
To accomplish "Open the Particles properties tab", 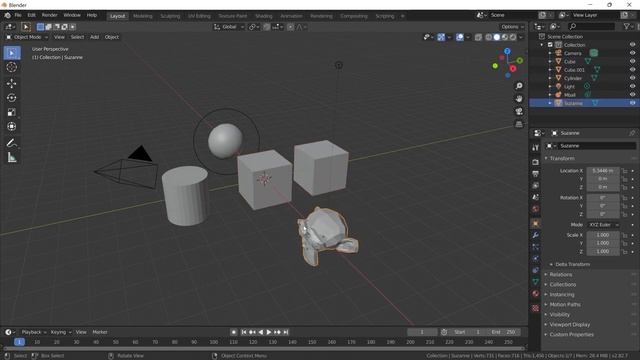I will (x=536, y=247).
